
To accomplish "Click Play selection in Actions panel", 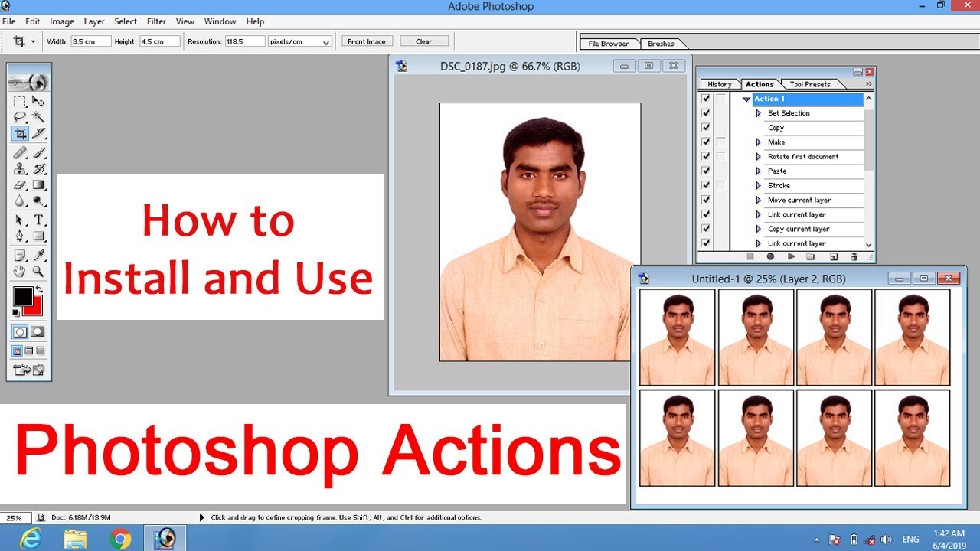I will (792, 256).
